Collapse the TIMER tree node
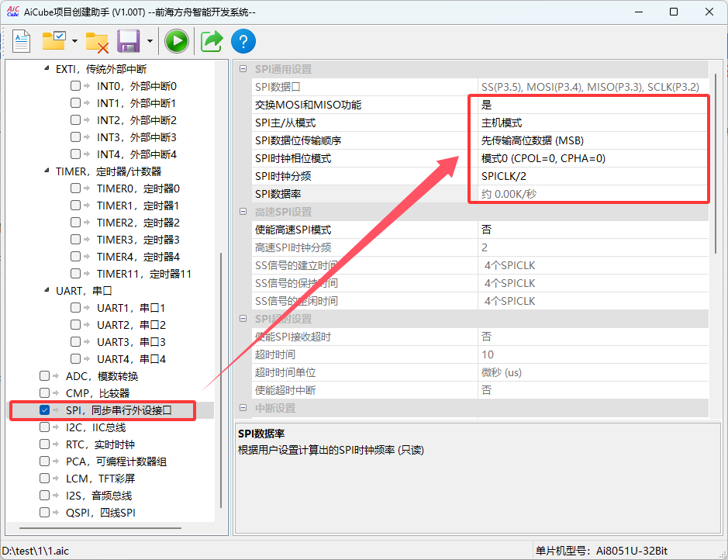This screenshot has width=728, height=560. click(47, 171)
